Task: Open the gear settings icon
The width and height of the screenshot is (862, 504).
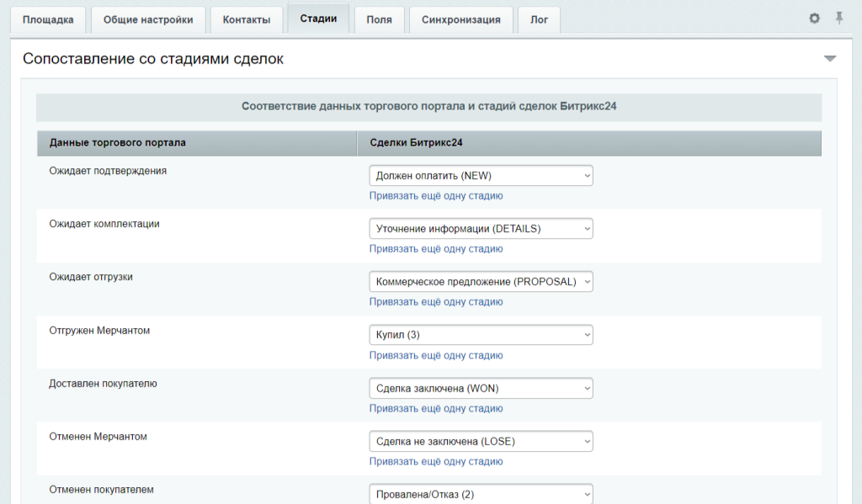Action: (x=814, y=19)
